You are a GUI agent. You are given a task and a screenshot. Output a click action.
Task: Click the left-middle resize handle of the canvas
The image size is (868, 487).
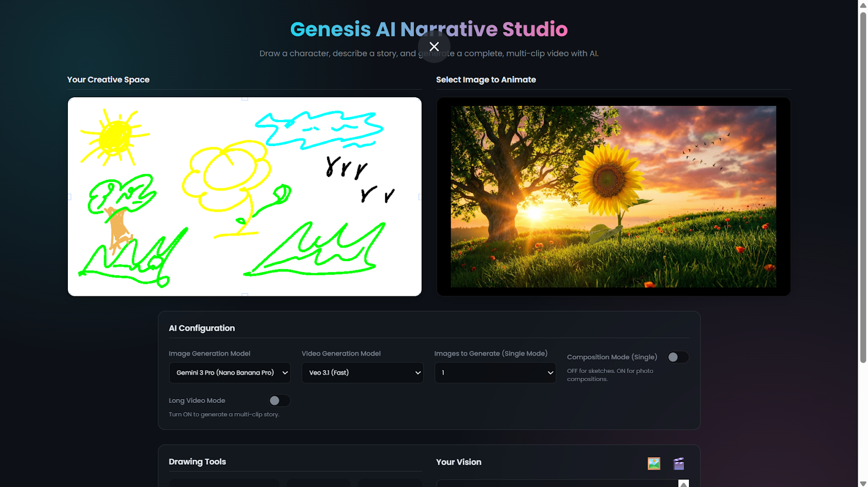point(69,197)
